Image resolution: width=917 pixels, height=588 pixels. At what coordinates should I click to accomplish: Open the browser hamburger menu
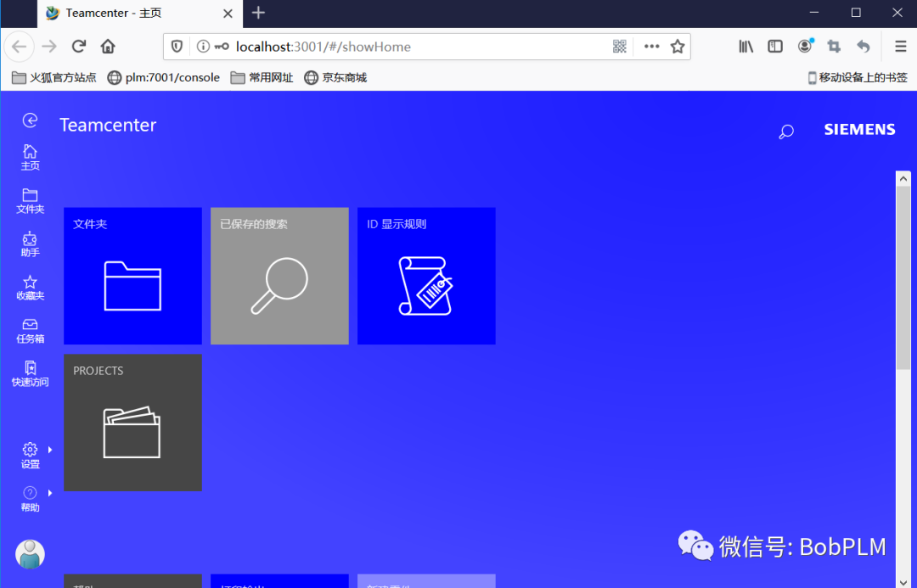tap(901, 46)
